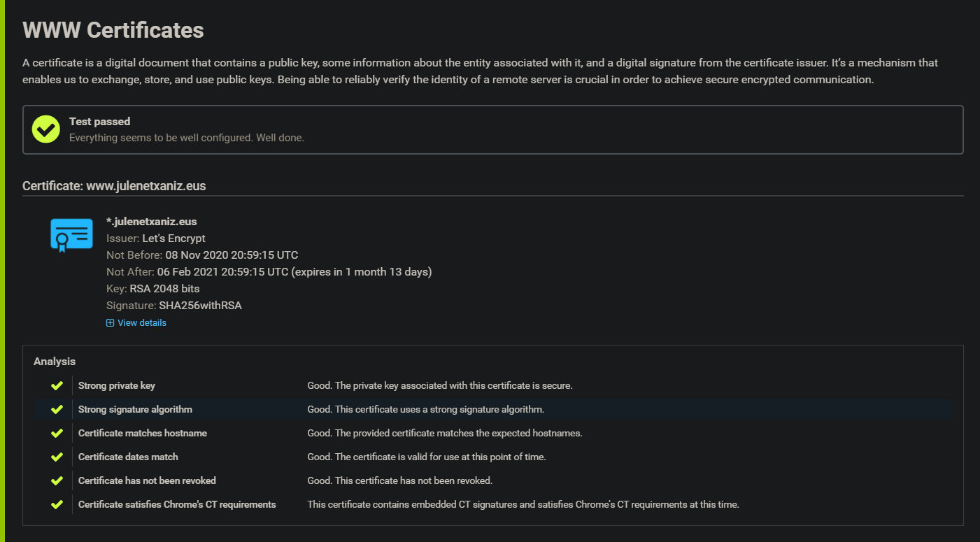Select the Strong private key row label
The height and width of the screenshot is (542, 980).
(117, 385)
